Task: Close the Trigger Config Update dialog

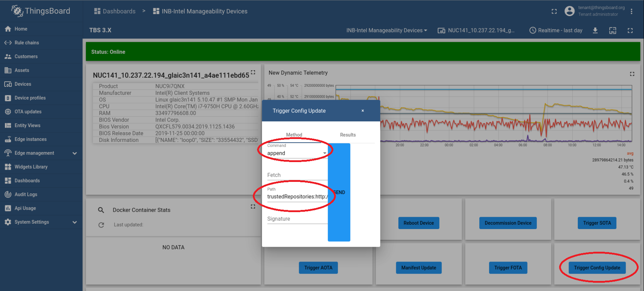Action: click(363, 111)
